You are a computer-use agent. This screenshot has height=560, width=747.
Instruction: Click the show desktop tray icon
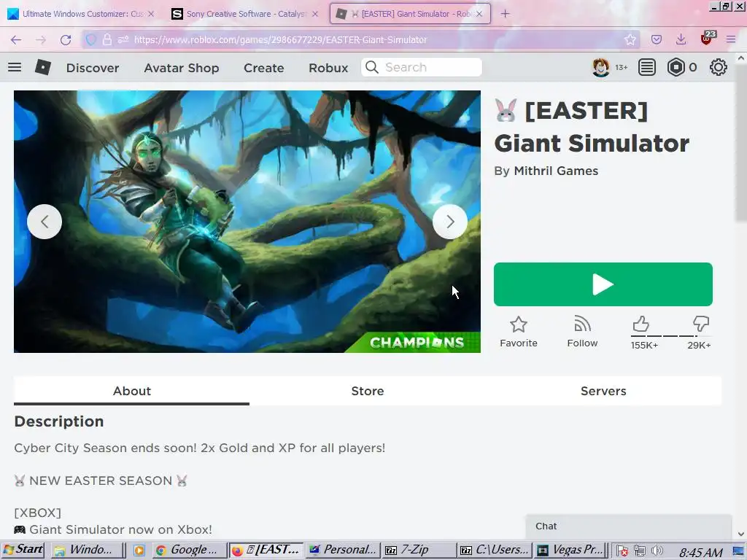coord(738,551)
